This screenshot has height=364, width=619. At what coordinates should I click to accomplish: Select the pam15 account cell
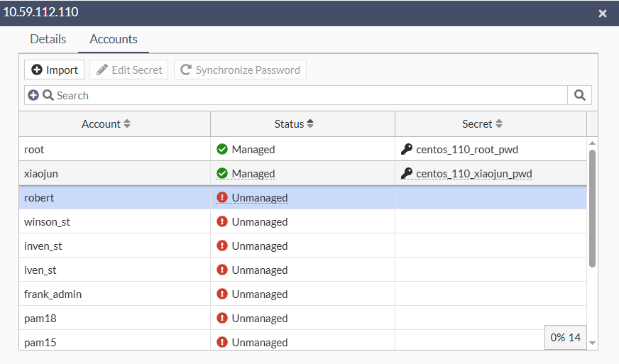[114, 341]
